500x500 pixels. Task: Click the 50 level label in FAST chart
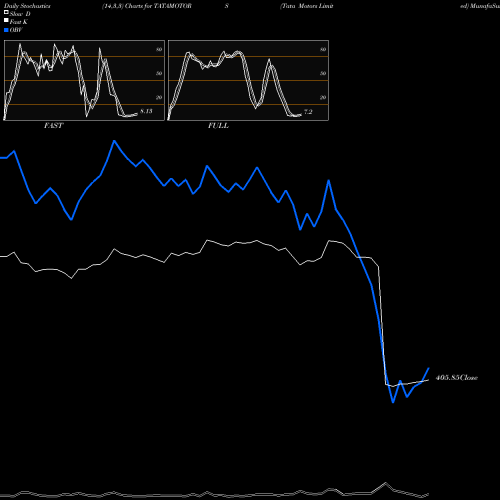pyautogui.click(x=159, y=73)
